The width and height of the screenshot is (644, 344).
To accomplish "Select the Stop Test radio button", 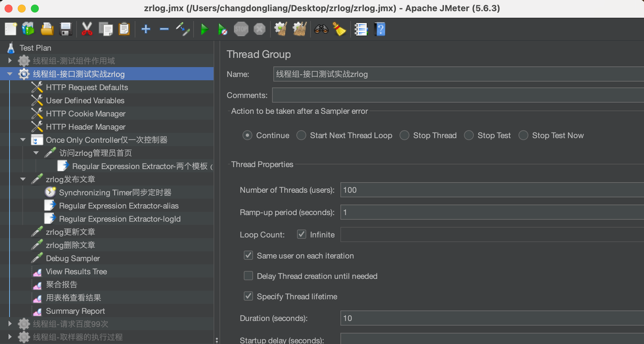I will pyautogui.click(x=469, y=135).
